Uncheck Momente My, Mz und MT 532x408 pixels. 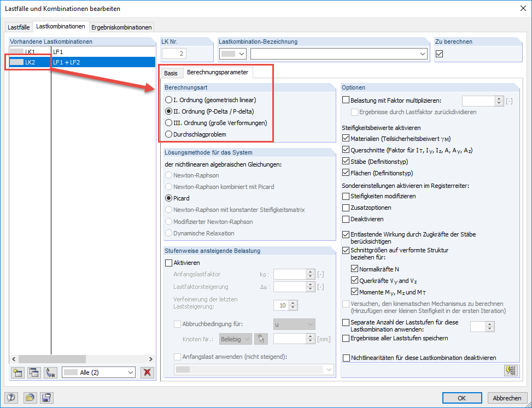[x=354, y=292]
